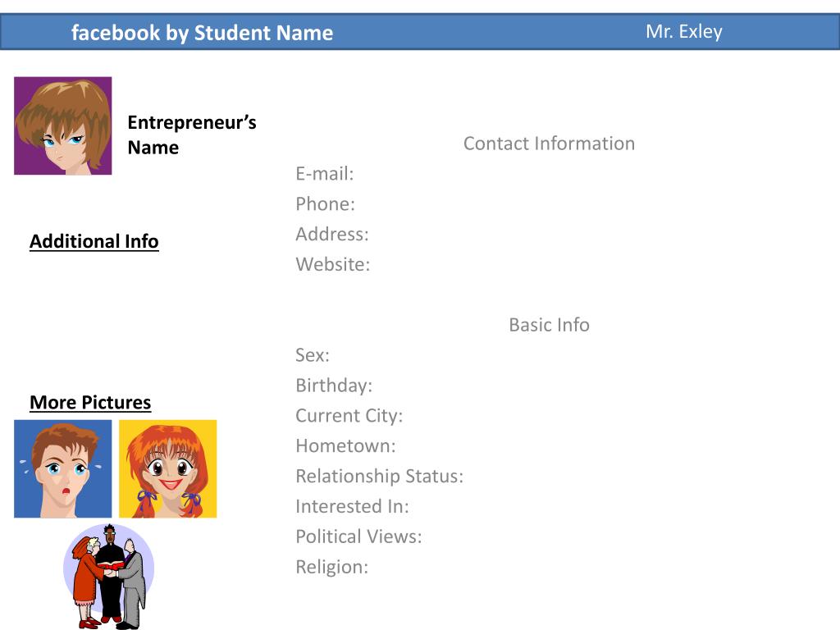This screenshot has width=840, height=630.
Task: Click the Entrepreneur's Name text
Action: 192,135
